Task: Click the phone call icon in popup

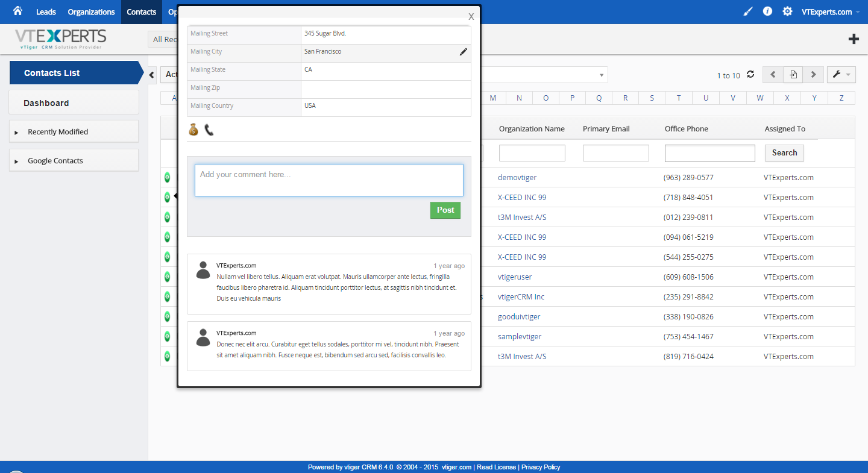Action: tap(209, 130)
